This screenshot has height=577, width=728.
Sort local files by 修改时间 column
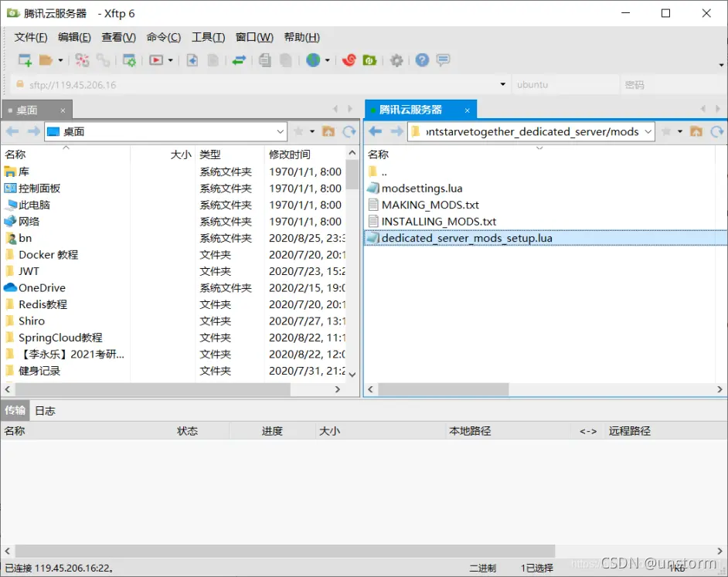pos(305,154)
